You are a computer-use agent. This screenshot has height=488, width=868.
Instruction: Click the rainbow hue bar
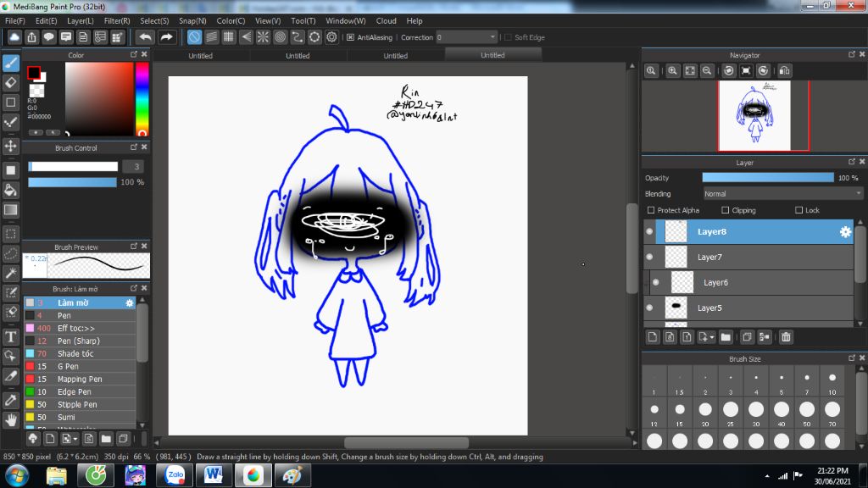click(142, 98)
